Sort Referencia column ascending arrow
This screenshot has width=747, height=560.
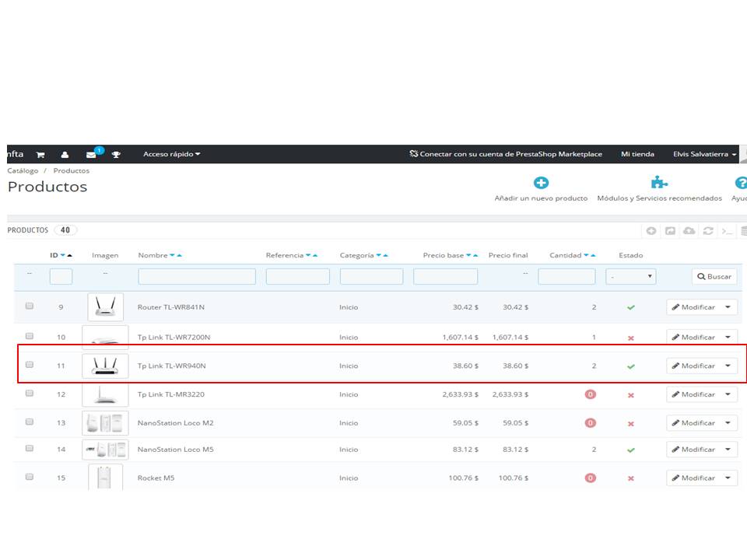point(315,256)
